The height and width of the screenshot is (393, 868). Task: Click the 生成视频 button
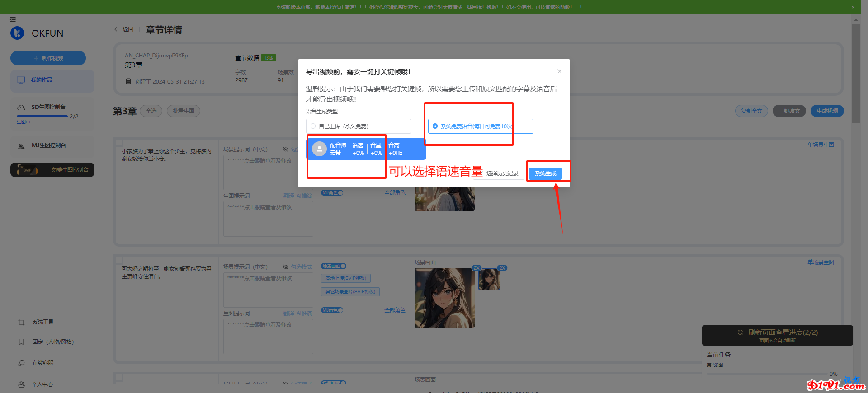click(x=827, y=111)
